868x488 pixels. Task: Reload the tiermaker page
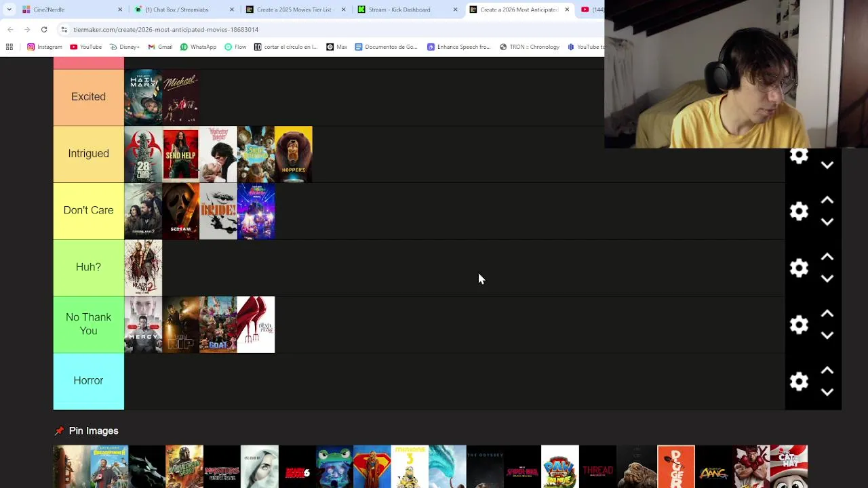[44, 30]
